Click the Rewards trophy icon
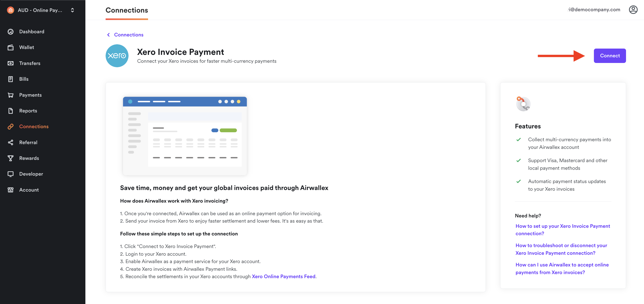644x304 pixels. point(11,158)
